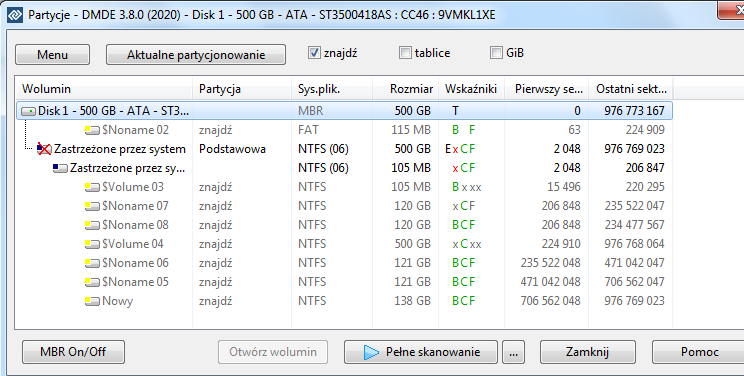Sort by Partycja column header
The image size is (744, 376).
pyautogui.click(x=242, y=89)
